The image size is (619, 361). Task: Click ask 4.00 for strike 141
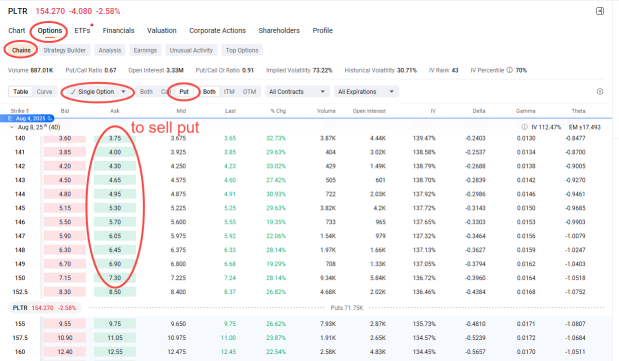tap(115, 152)
